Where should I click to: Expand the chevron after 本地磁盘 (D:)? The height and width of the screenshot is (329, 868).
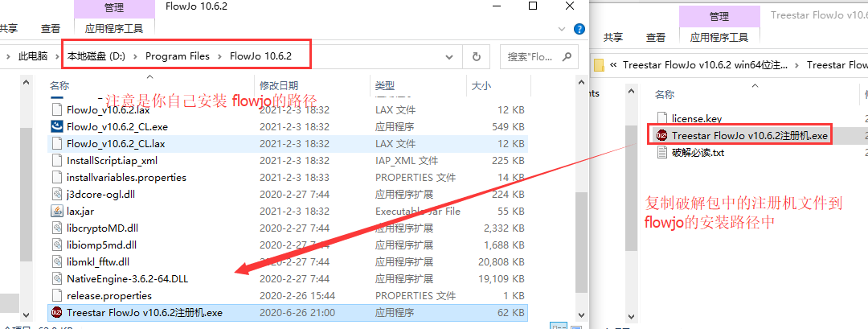pyautogui.click(x=135, y=56)
